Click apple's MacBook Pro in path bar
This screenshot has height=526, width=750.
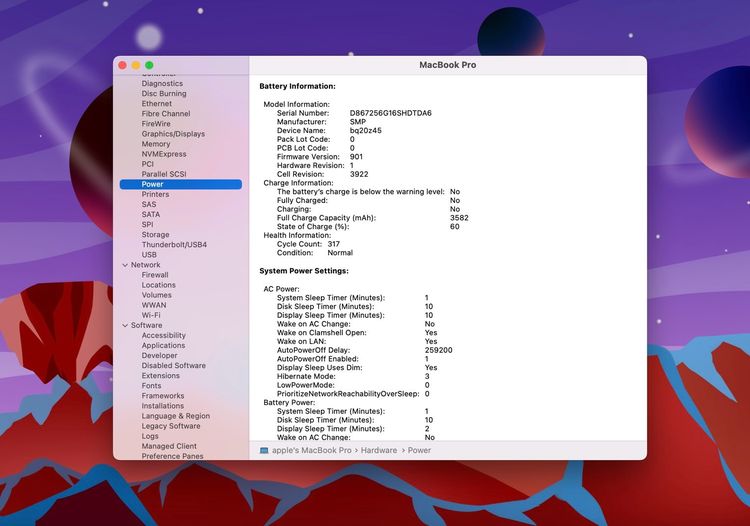point(311,450)
